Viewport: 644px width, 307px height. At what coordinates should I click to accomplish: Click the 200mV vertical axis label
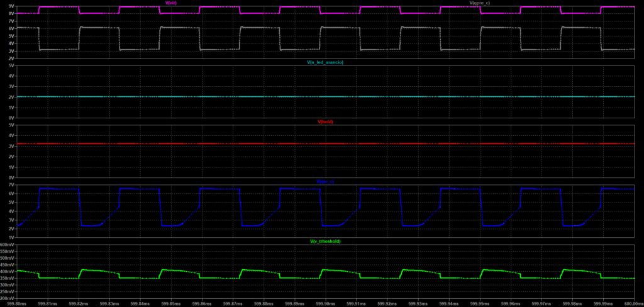8,298
